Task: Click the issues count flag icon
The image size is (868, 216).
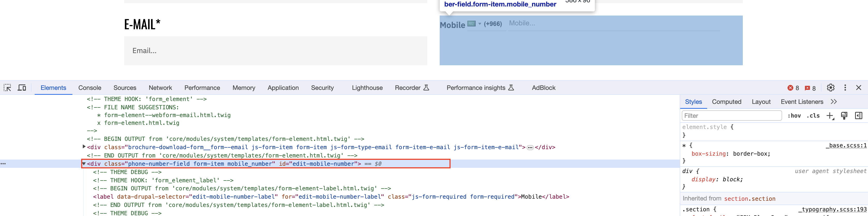Action: click(x=807, y=88)
